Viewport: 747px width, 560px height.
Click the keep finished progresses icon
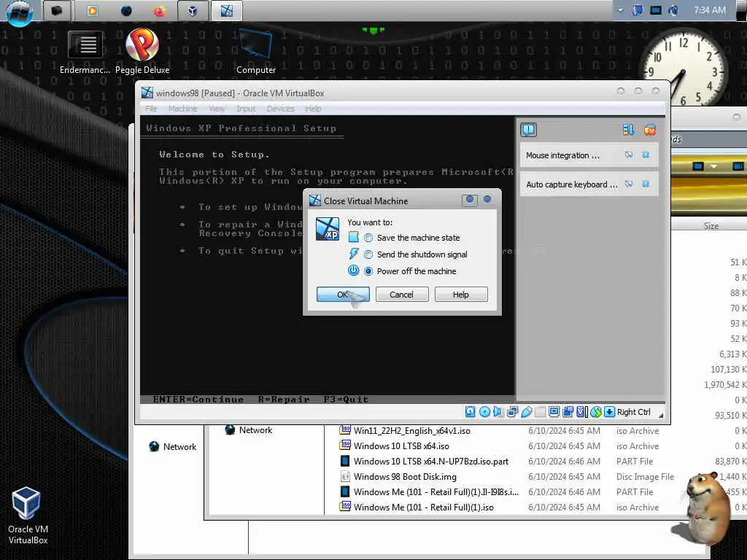[x=628, y=130]
